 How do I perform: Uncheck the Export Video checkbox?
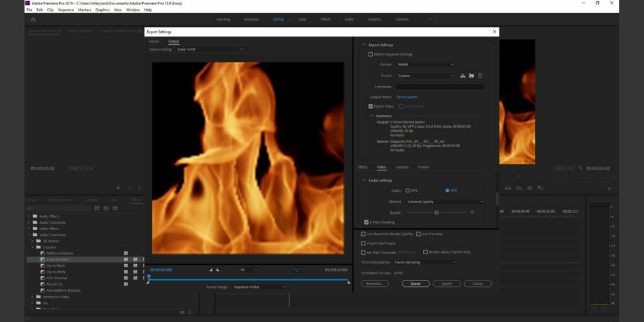tap(370, 106)
